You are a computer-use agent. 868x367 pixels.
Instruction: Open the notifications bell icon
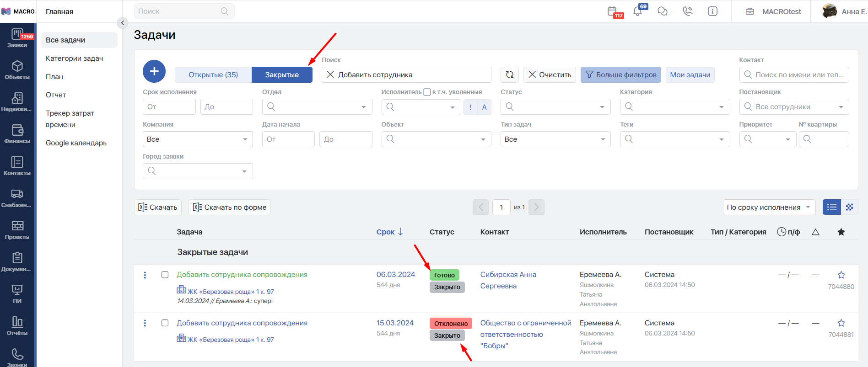637,11
